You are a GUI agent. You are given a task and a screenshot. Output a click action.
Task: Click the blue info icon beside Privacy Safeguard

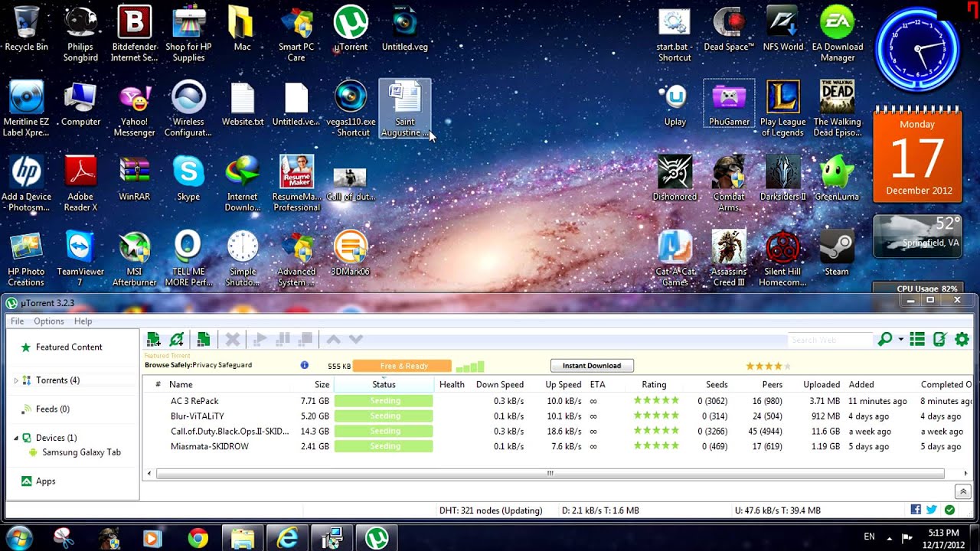click(x=305, y=365)
